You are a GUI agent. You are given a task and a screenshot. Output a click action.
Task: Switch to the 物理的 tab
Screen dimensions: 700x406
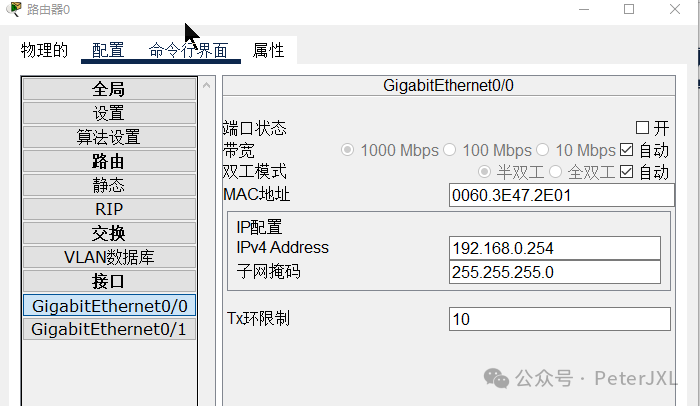(x=44, y=50)
